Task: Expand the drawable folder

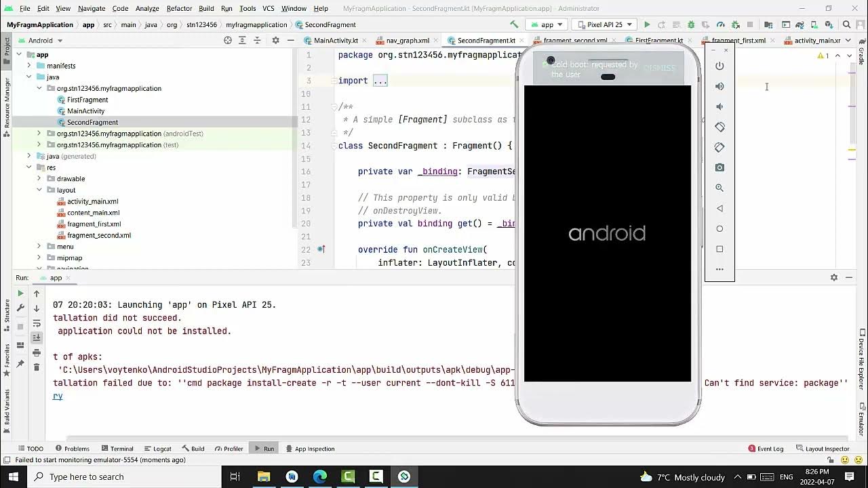Action: click(39, 179)
